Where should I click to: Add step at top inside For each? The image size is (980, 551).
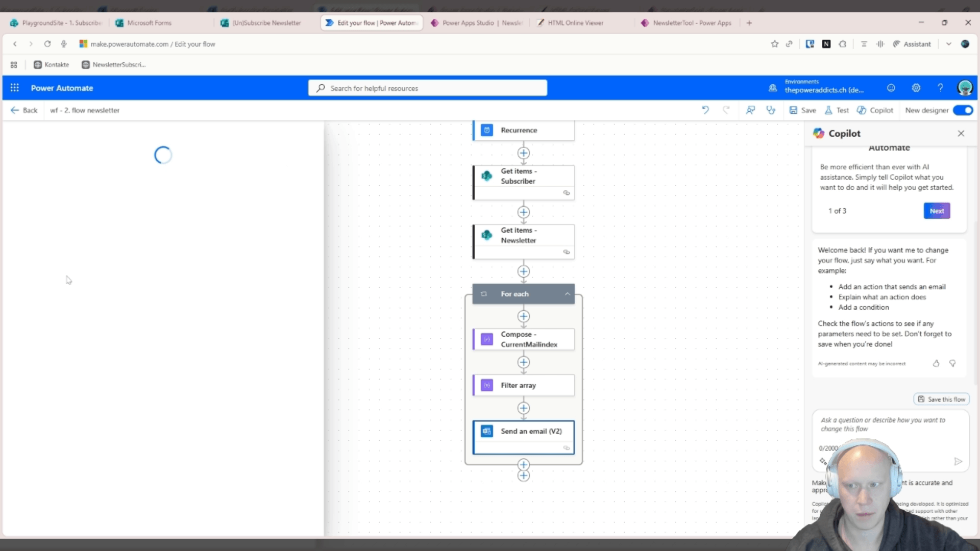523,316
